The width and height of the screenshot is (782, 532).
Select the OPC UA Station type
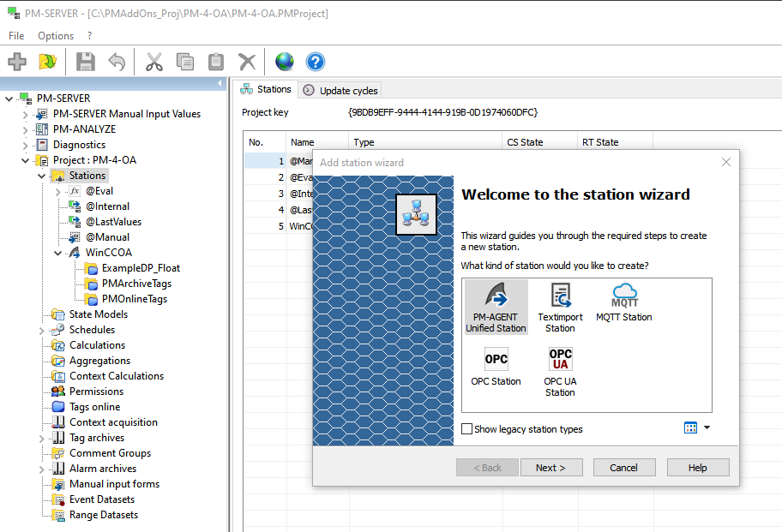click(x=560, y=372)
